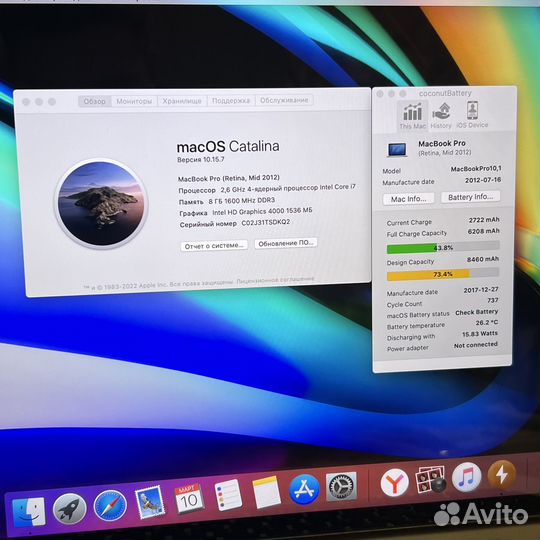The height and width of the screenshot is (540, 540).
Task: Click 8 ГБ 1600 MHz DDR3 memory text
Action: [x=241, y=200]
